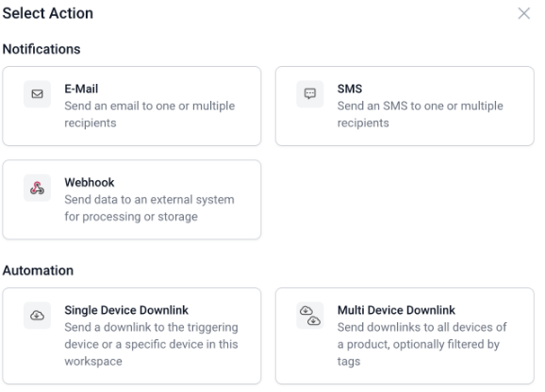The height and width of the screenshot is (392, 545).
Task: Pick the Webhook action title
Action: pos(90,182)
